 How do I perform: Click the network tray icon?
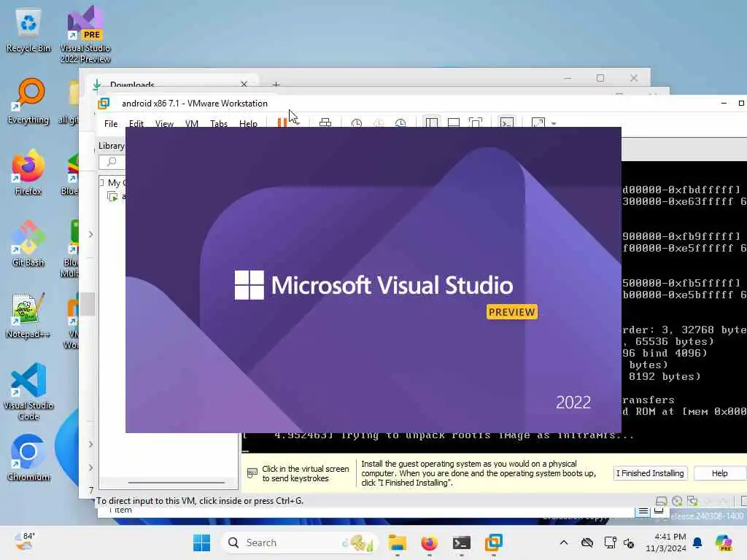pos(610,542)
